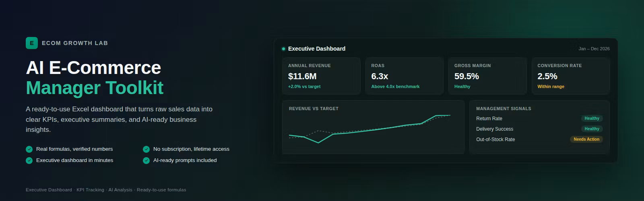Click the AI E-Commerce headline
This screenshot has height=201, width=644.
coord(93,68)
